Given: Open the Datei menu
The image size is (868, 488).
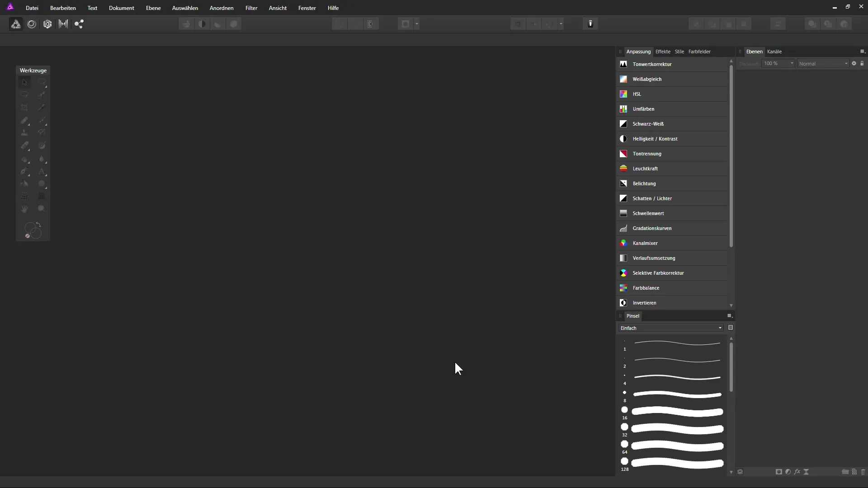Looking at the screenshot, I should [32, 8].
